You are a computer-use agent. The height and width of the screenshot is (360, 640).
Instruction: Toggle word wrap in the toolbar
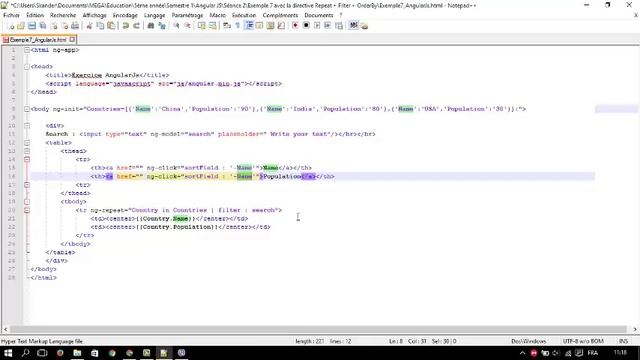(227, 26)
